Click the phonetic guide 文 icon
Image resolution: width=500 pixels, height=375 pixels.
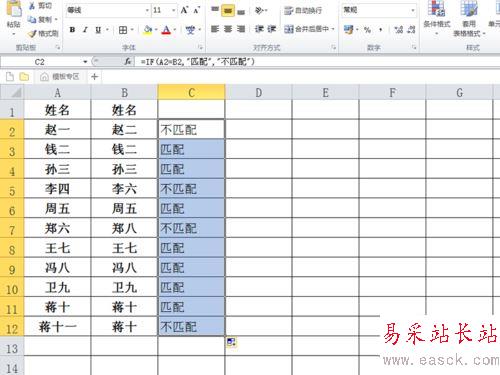pyautogui.click(x=190, y=30)
